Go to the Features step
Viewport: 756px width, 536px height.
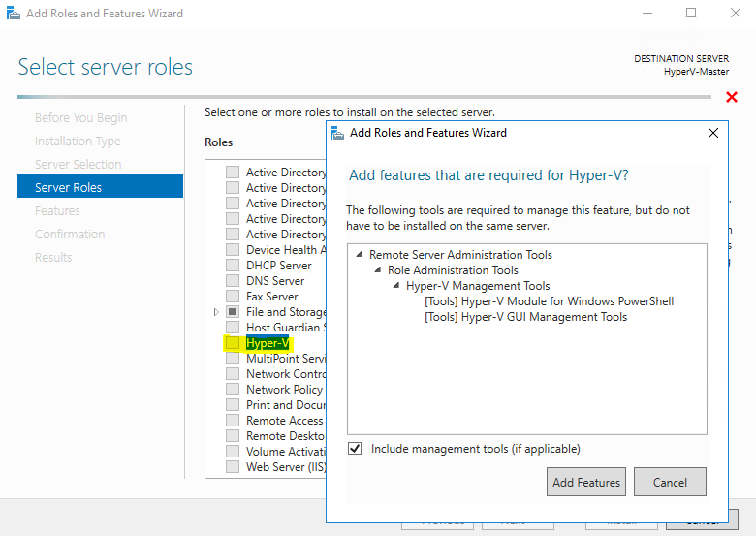(57, 210)
